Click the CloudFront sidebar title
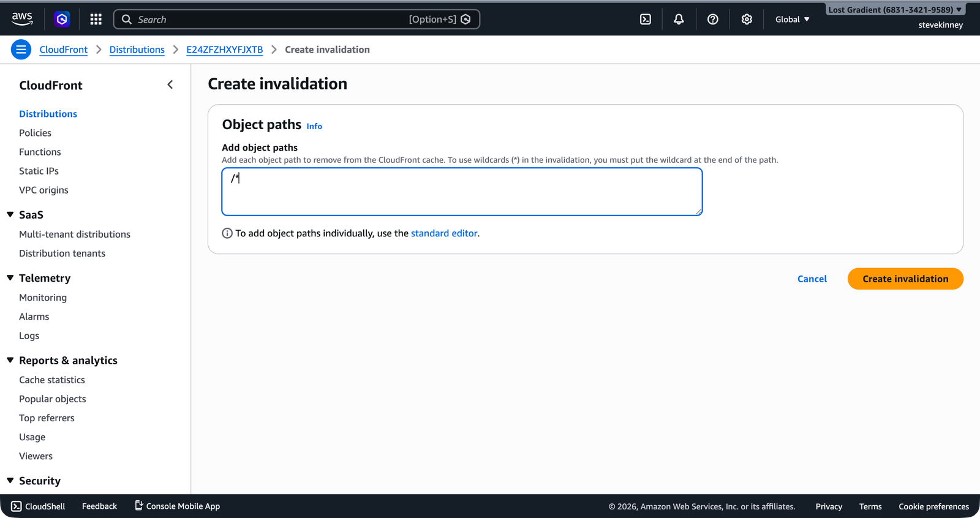 click(51, 85)
